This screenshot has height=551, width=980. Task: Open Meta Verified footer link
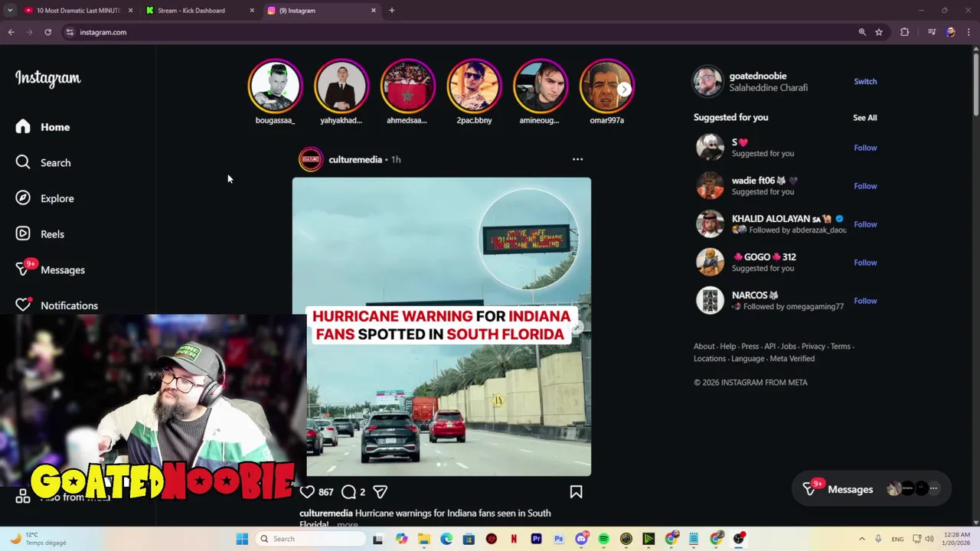(792, 358)
